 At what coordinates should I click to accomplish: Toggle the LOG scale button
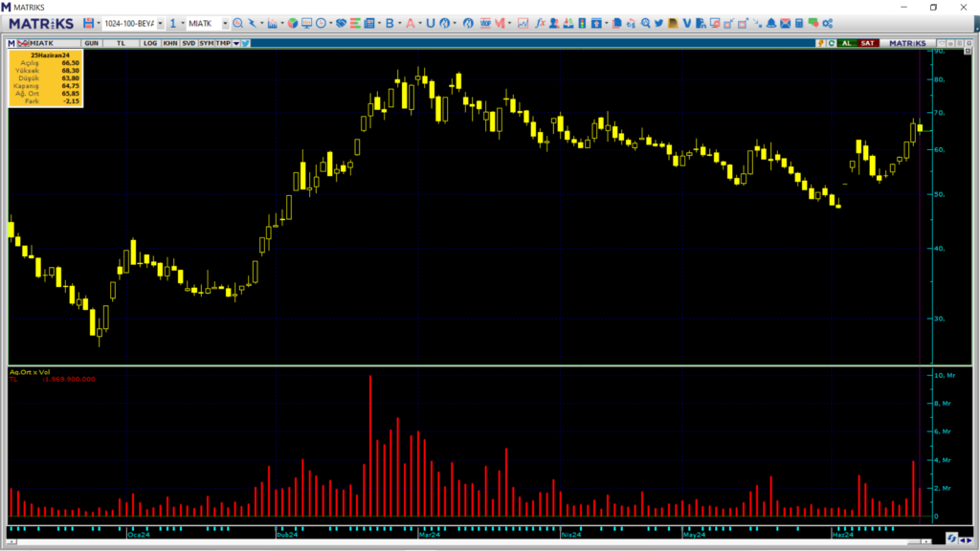(x=150, y=43)
